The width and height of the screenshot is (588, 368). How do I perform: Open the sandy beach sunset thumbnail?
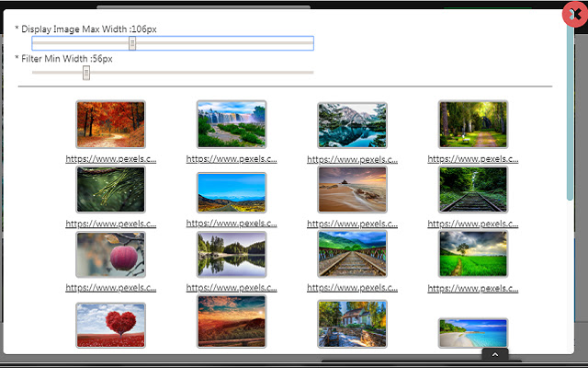pyautogui.click(x=352, y=190)
